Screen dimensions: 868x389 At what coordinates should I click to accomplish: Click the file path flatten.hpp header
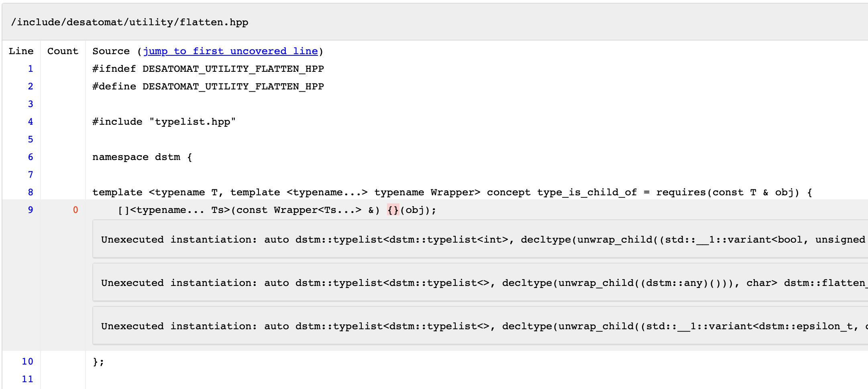(130, 22)
